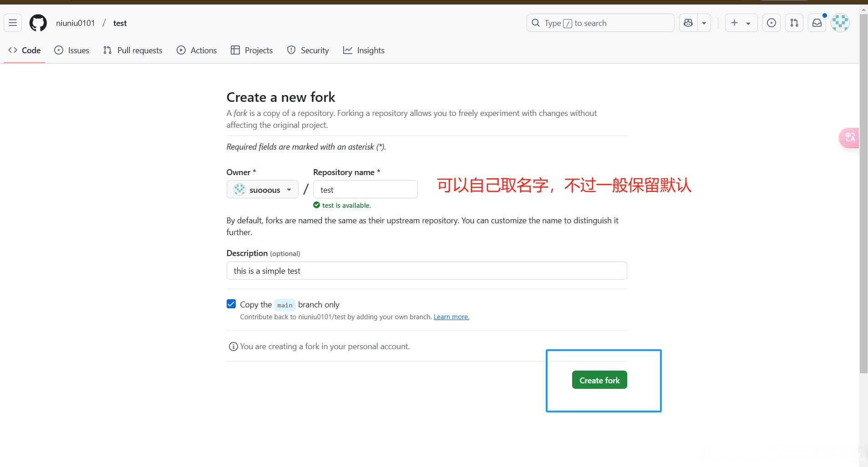This screenshot has height=467, width=868.
Task: Open the Pull requests tab
Action: (x=133, y=50)
